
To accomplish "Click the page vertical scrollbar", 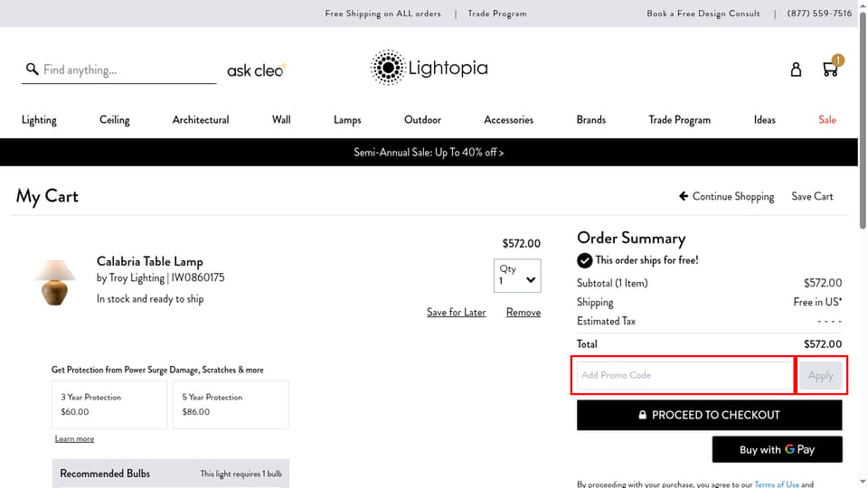I will click(x=863, y=122).
